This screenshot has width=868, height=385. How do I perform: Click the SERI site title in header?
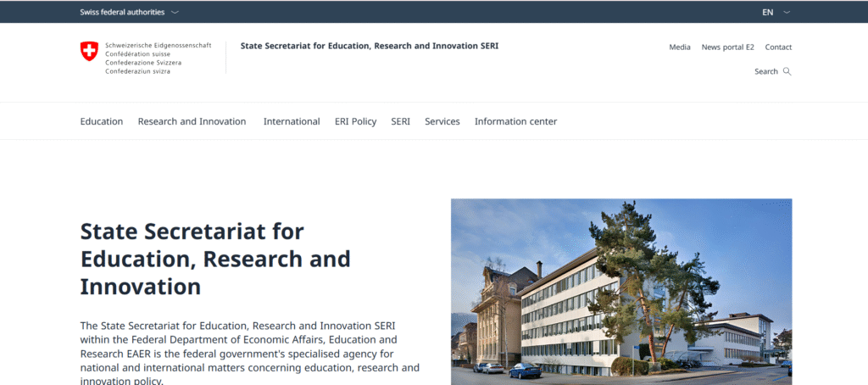(370, 46)
